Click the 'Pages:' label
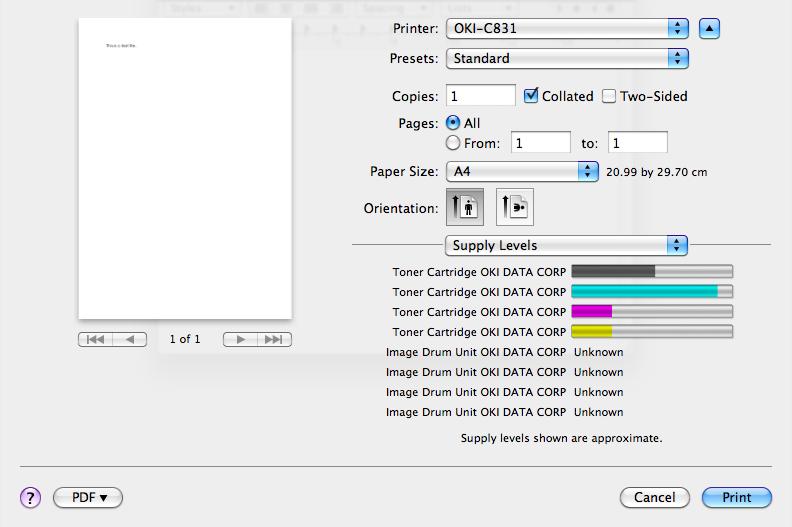The width and height of the screenshot is (792, 527). click(418, 124)
